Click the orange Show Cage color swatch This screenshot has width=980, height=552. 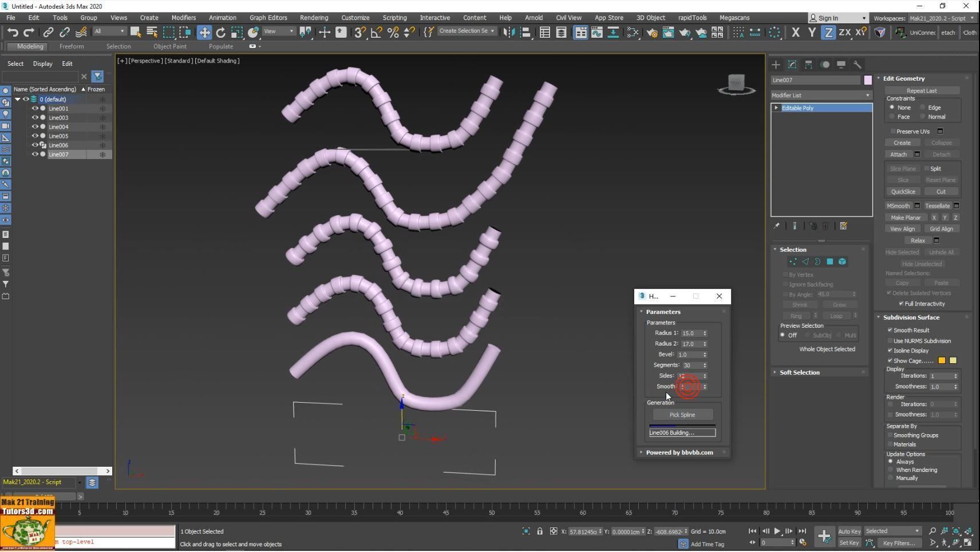(942, 360)
